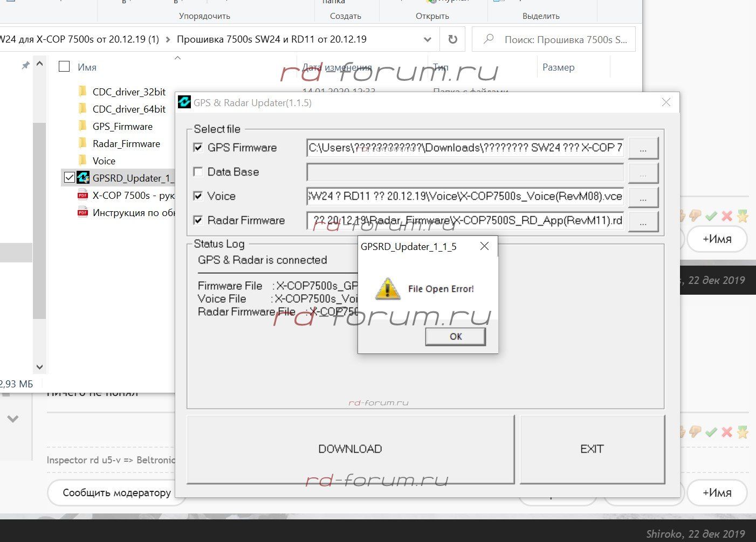Uncheck the GPS Firmware checkbox
Image resolution: width=756 pixels, height=542 pixels.
click(x=198, y=148)
